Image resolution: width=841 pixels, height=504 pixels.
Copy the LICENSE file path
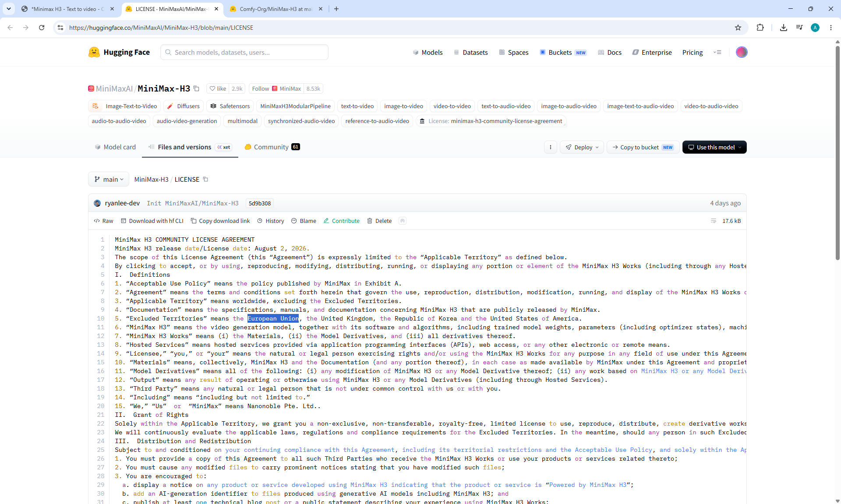[205, 179]
